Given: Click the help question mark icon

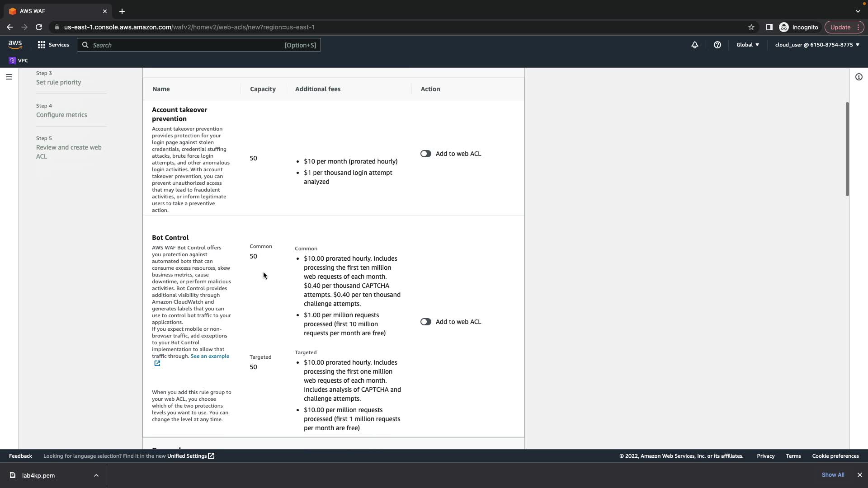Looking at the screenshot, I should [x=717, y=45].
